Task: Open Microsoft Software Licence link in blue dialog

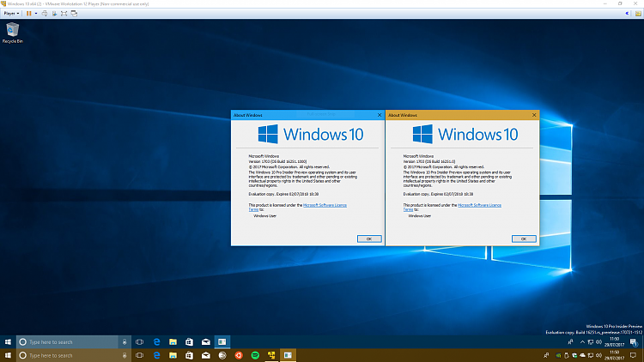Action: 325,205
